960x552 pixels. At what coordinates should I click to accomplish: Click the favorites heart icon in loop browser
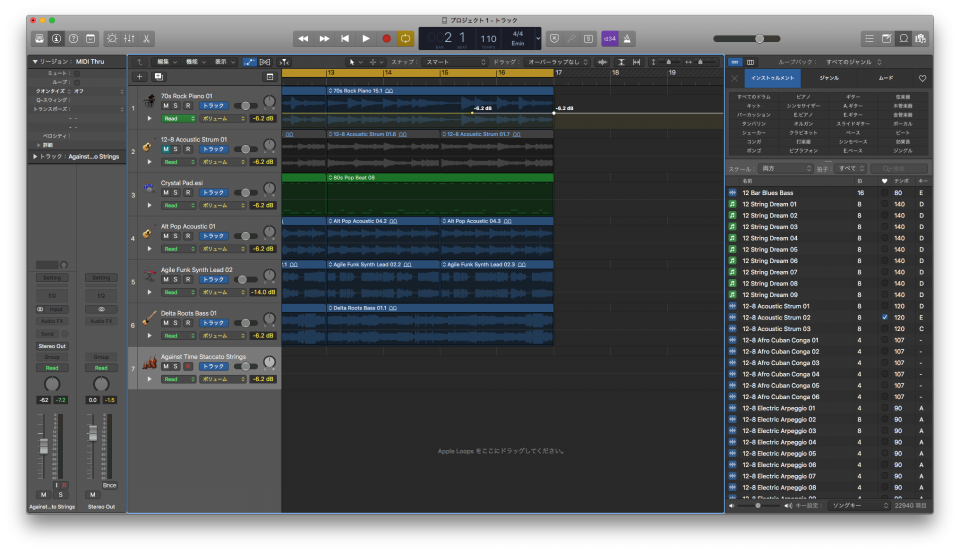click(x=922, y=78)
